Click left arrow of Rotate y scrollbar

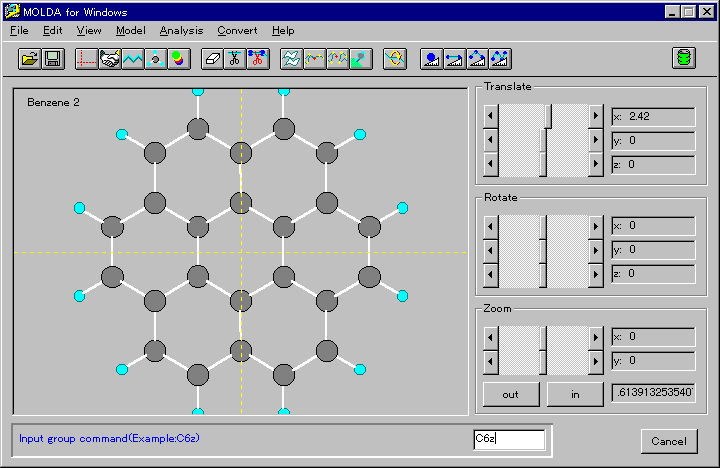tap(491, 250)
